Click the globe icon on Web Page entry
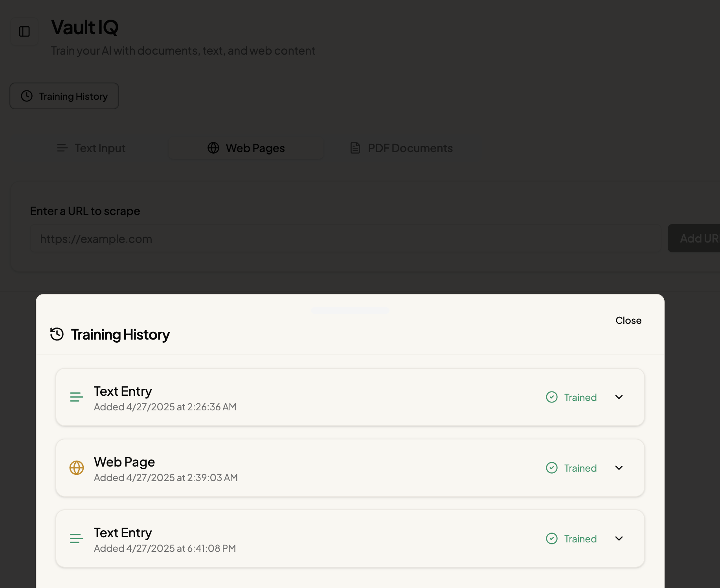 coord(77,468)
